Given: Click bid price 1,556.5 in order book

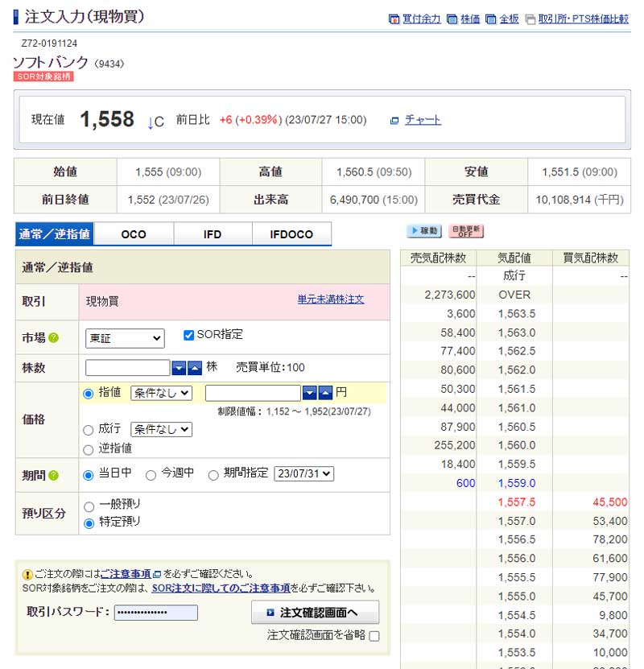Looking at the screenshot, I should click(517, 539).
